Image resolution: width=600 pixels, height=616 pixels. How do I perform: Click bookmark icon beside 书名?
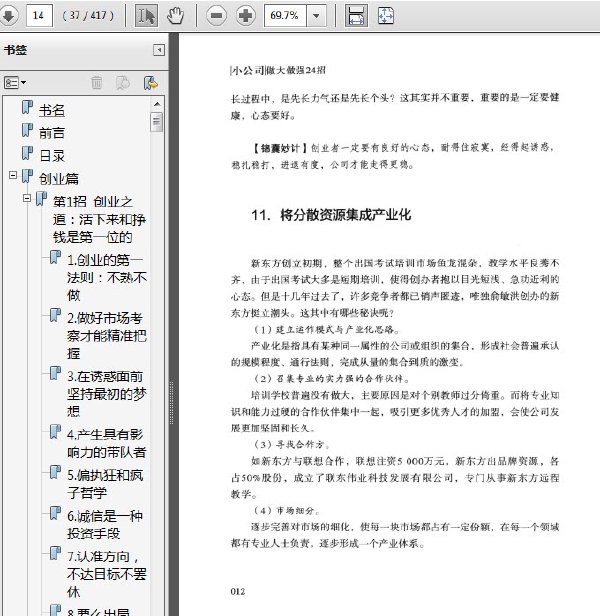click(x=28, y=108)
